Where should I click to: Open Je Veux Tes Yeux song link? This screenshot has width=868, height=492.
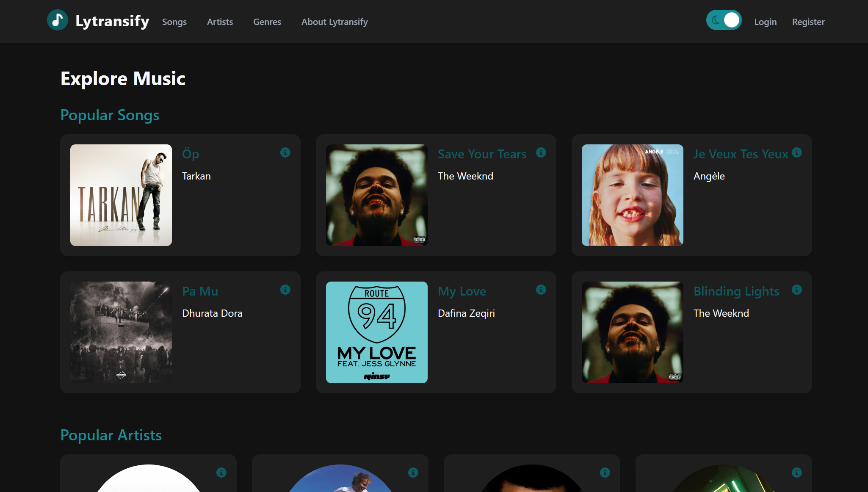click(x=741, y=154)
